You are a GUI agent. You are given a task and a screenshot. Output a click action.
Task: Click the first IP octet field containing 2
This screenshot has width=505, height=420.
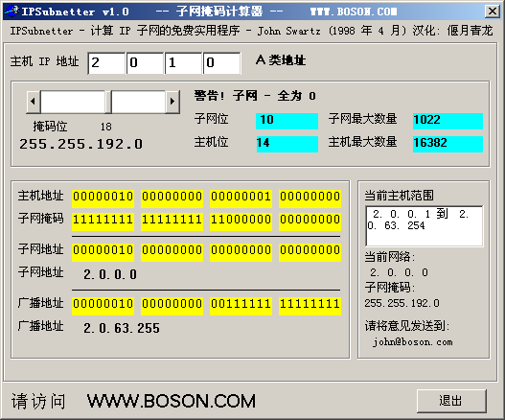(x=106, y=63)
